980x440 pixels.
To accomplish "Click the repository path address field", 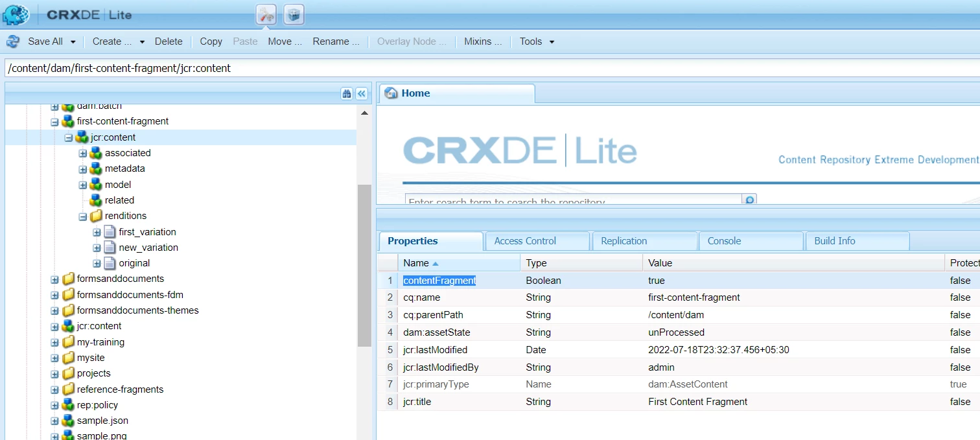I will (493, 68).
